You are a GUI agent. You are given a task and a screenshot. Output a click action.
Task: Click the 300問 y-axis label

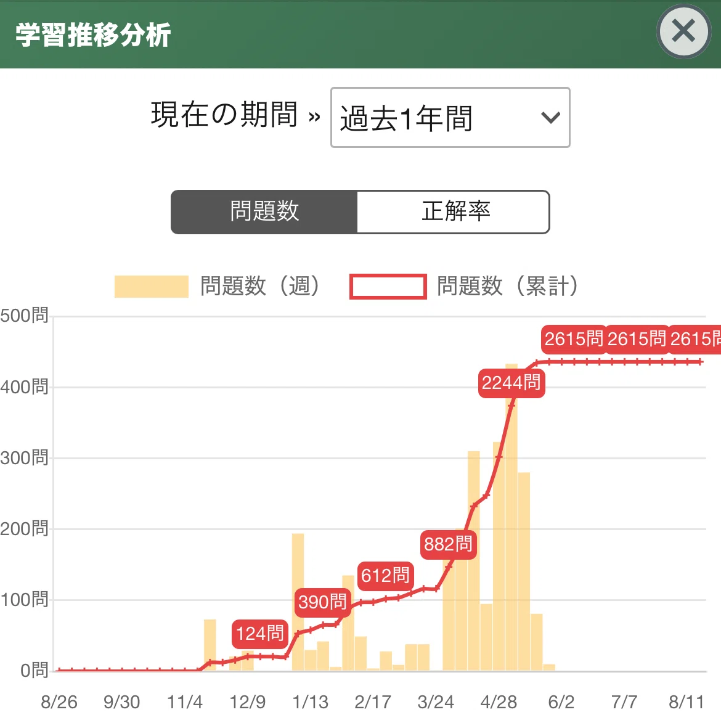(24, 458)
